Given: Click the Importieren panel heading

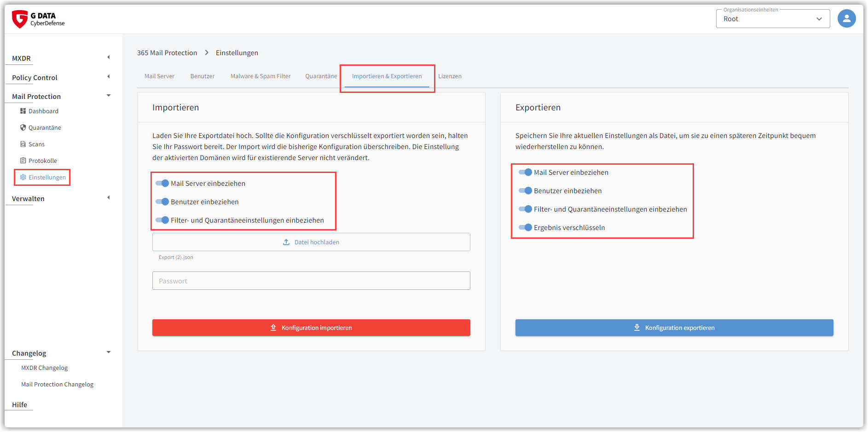Looking at the screenshot, I should click(x=176, y=107).
